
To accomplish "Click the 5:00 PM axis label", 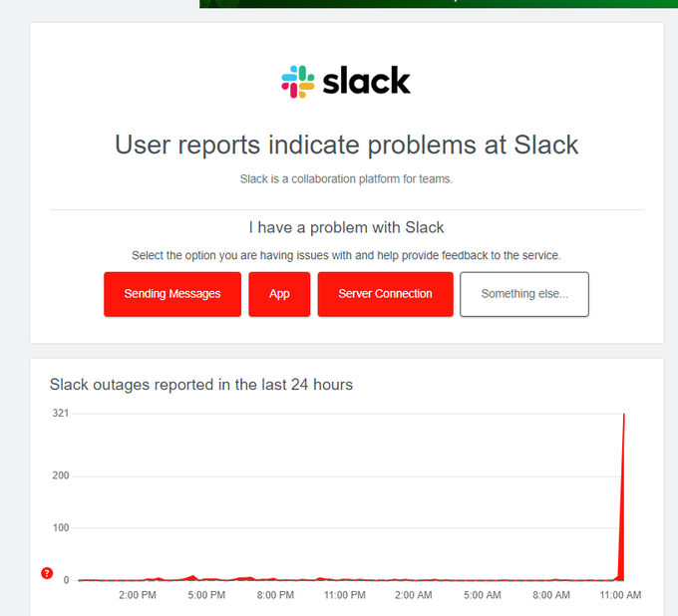I will coord(206,595).
